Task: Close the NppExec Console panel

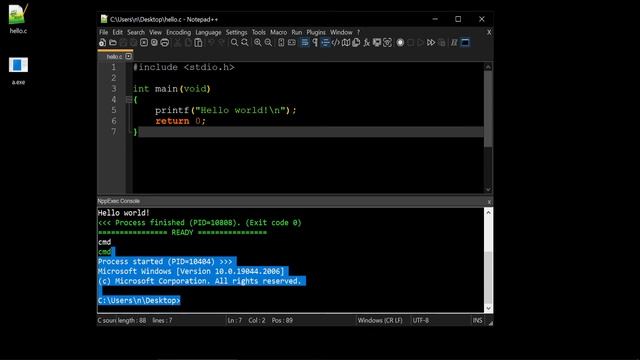Action: tap(489, 202)
